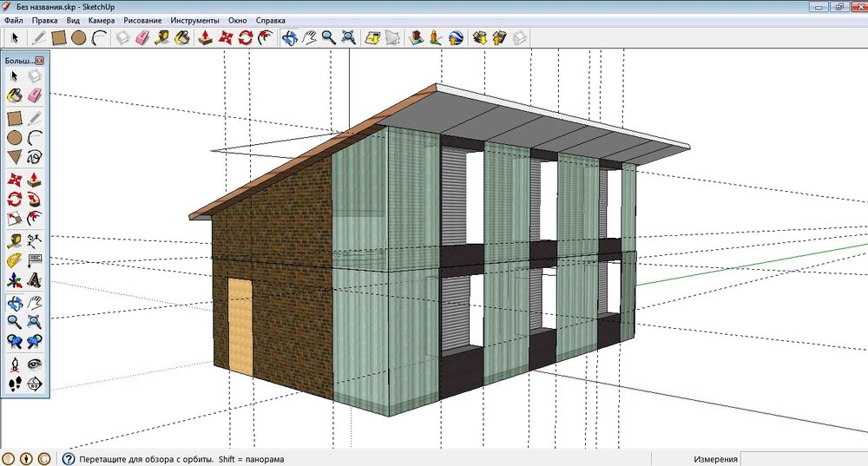The image size is (868, 466).
Task: Expand the Инструменты menu
Action: coord(194,19)
